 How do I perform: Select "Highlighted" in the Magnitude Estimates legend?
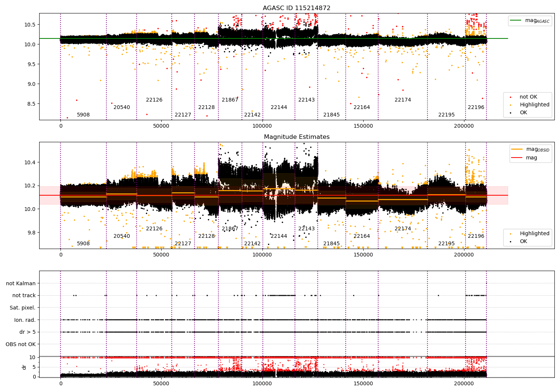point(534,234)
